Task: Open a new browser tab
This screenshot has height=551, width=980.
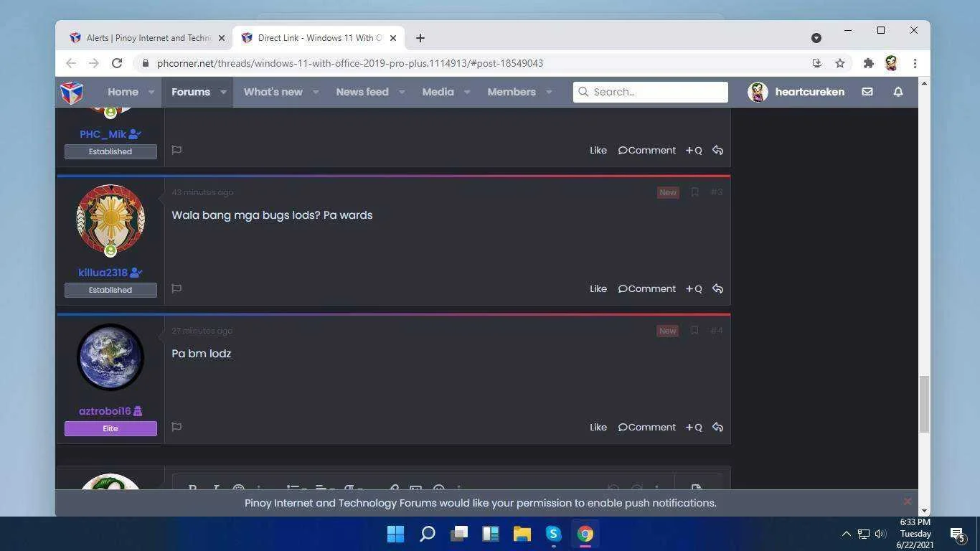Action: coord(420,38)
